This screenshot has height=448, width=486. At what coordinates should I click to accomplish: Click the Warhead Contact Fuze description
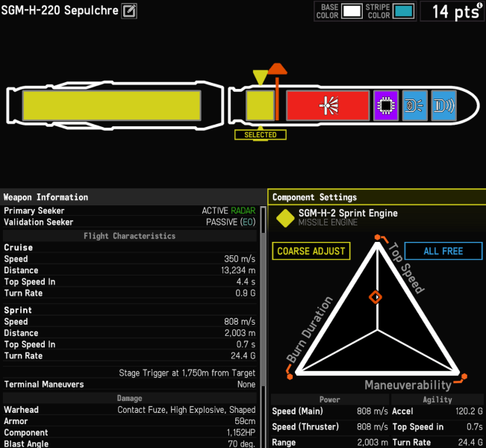(x=187, y=410)
